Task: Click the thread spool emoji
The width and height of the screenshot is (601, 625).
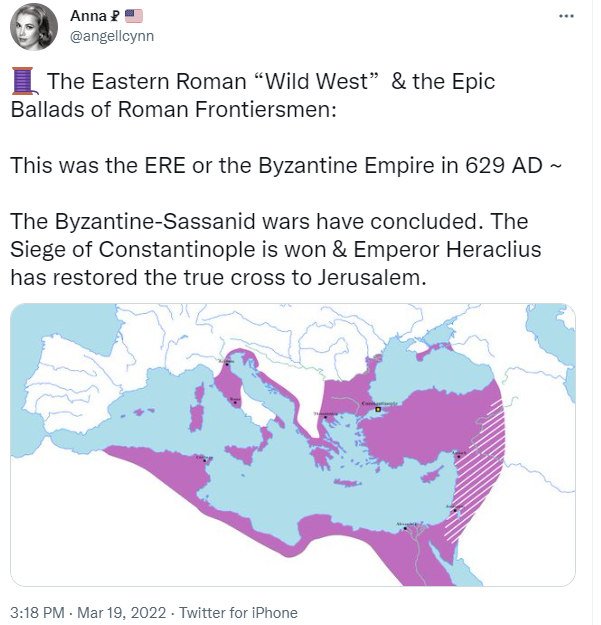Action: [24, 82]
